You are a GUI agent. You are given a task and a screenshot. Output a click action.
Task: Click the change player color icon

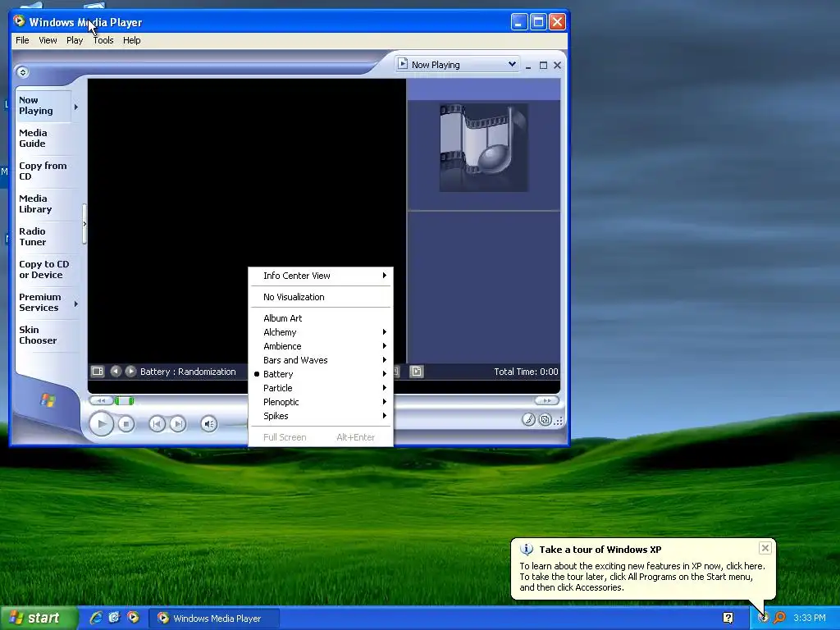(x=529, y=420)
